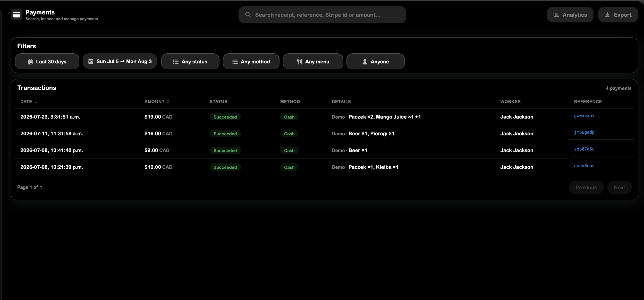Click the Analytics button
The image size is (644, 300).
[x=570, y=15]
